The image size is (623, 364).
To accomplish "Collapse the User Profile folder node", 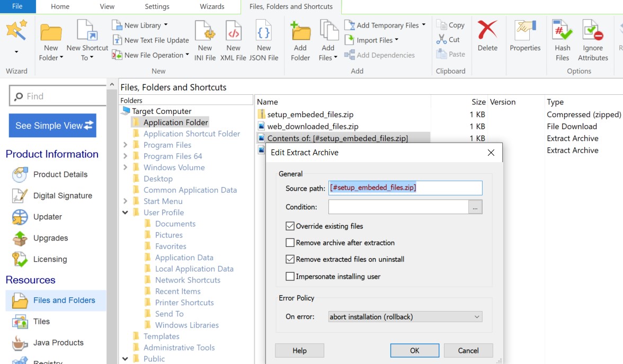I will pyautogui.click(x=126, y=212).
